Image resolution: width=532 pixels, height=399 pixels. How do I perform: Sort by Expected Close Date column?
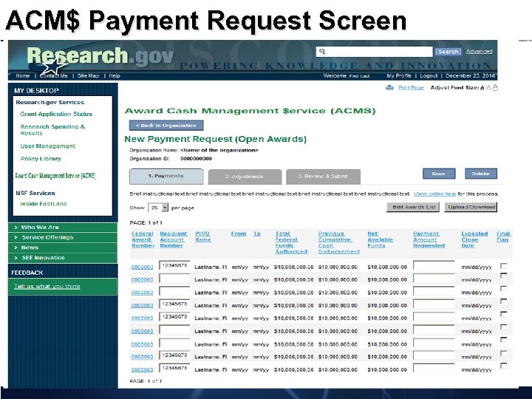[x=474, y=239]
